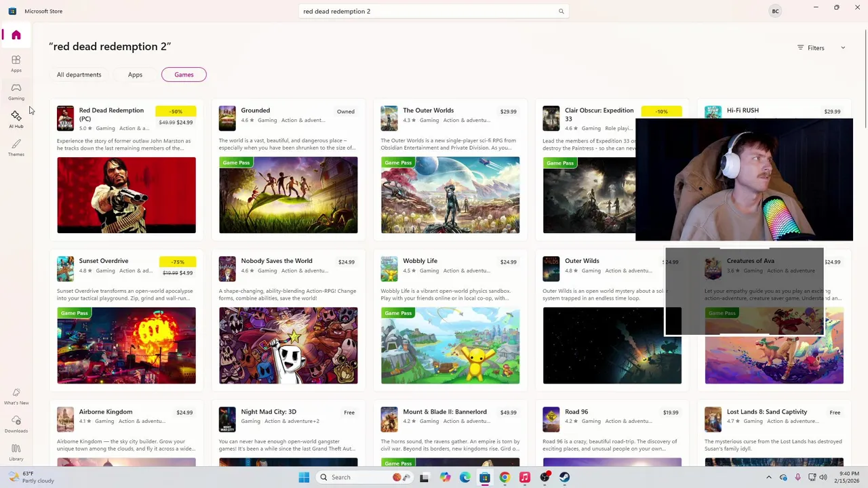Click the Road 96 small app icon
This screenshot has height=488, width=868.
tap(551, 420)
